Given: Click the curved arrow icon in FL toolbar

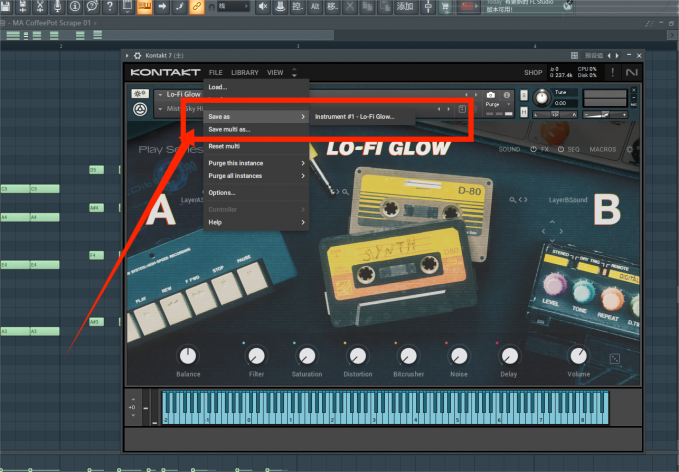Looking at the screenshot, I should click(x=179, y=6).
